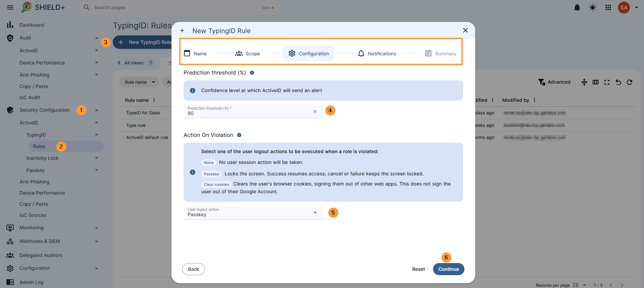Open IoC Sources page

pyautogui.click(x=33, y=215)
